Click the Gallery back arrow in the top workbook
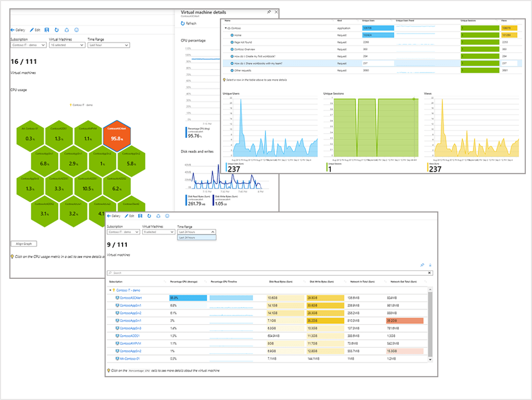Screen dimensions: 532x400 pos(13,30)
